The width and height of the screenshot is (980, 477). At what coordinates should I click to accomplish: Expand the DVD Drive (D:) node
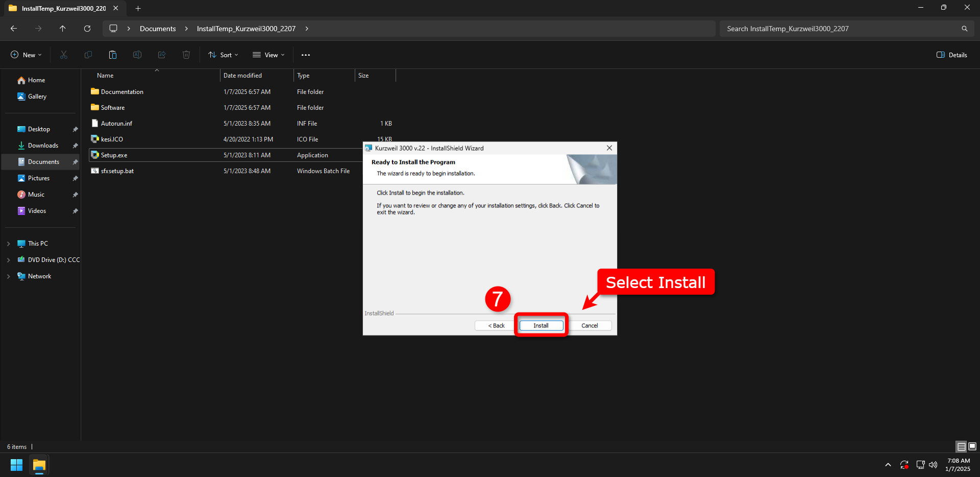point(8,260)
